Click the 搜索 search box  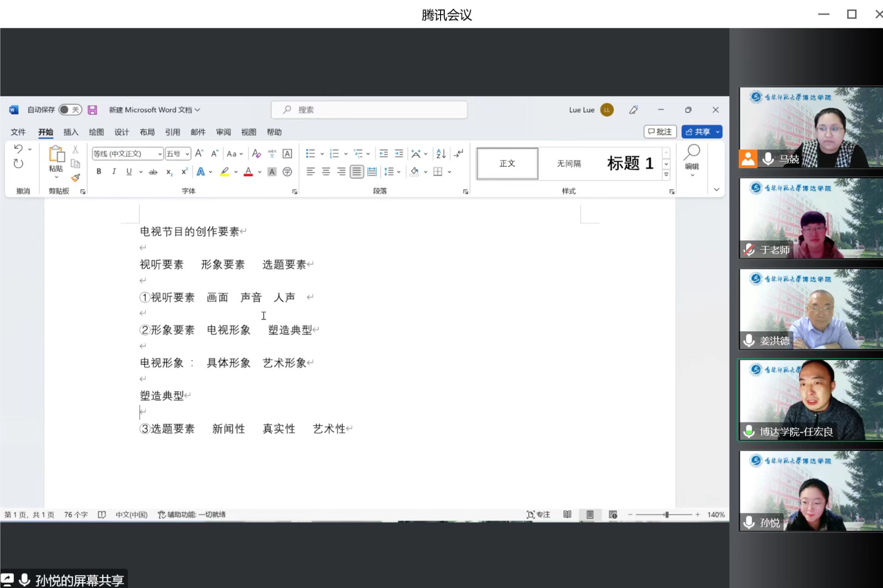click(x=369, y=110)
